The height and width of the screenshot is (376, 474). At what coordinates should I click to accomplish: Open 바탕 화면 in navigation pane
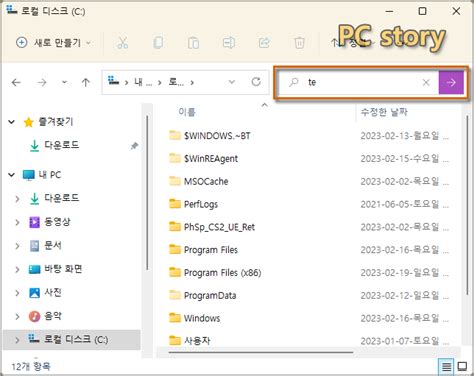pyautogui.click(x=55, y=269)
